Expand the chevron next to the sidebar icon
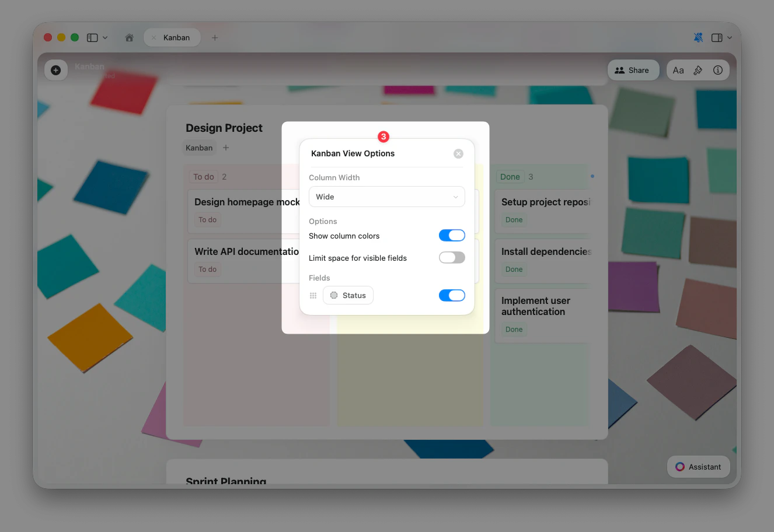The image size is (774, 532). tap(106, 37)
